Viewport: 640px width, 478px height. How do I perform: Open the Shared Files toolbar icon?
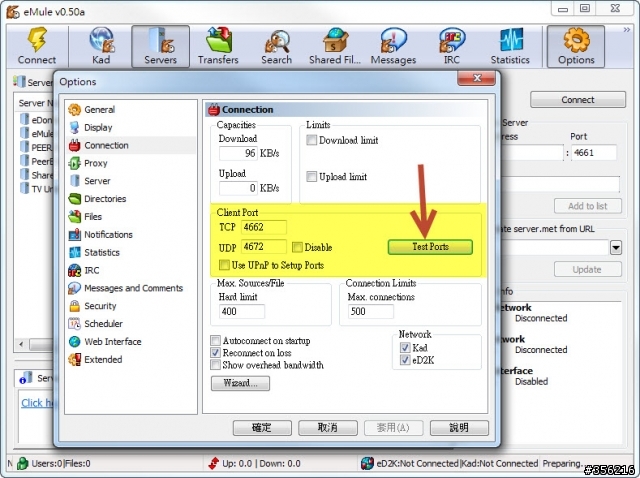click(x=335, y=46)
